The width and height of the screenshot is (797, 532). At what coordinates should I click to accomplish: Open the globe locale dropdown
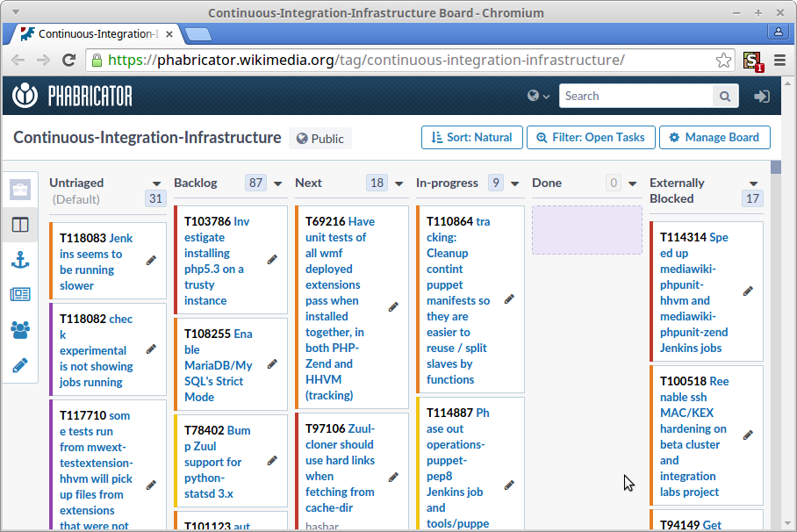coord(536,96)
